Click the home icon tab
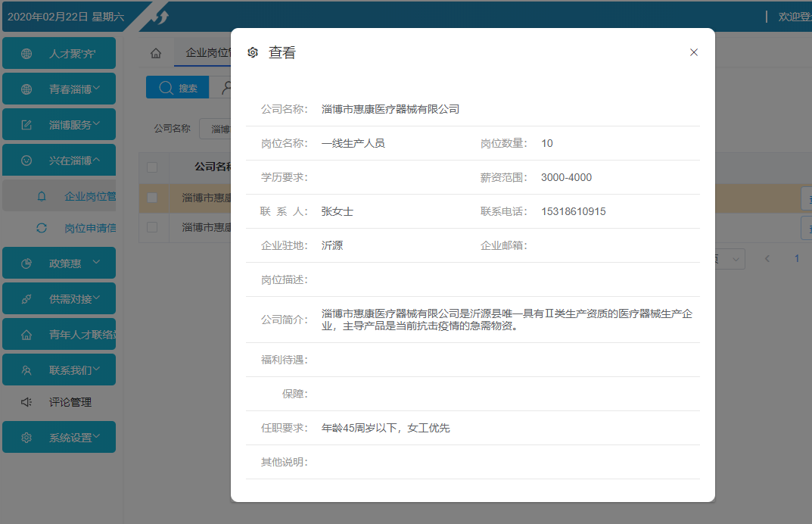This screenshot has width=812, height=524. (x=156, y=53)
